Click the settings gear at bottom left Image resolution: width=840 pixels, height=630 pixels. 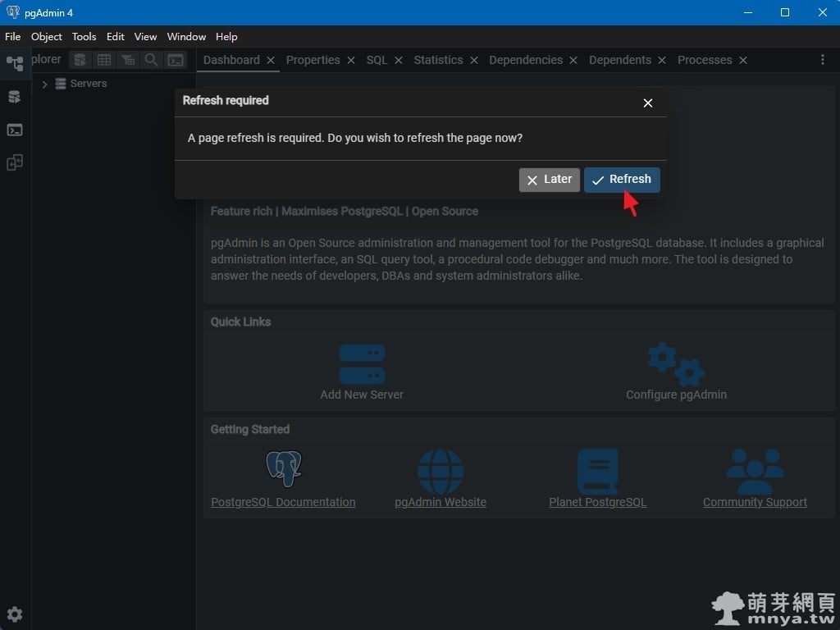tap(15, 614)
